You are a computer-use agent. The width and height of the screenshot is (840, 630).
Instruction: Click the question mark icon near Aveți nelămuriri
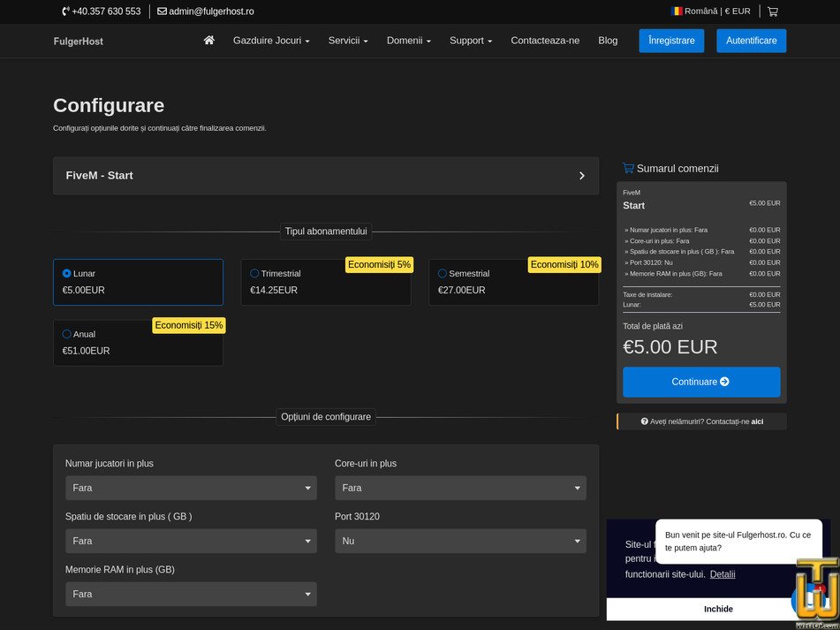646,421
